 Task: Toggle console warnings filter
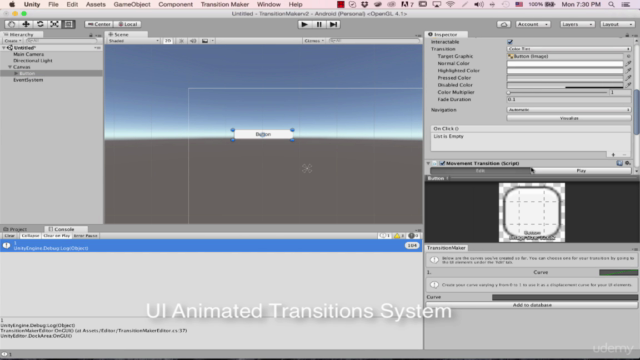pos(399,236)
